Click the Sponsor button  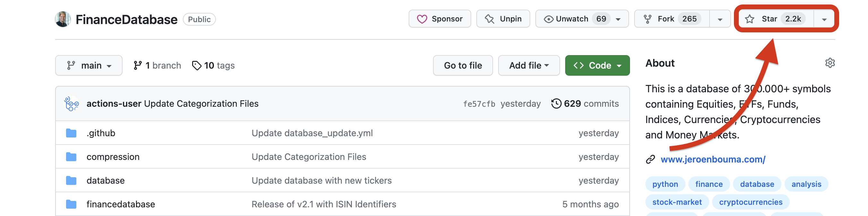pyautogui.click(x=440, y=19)
